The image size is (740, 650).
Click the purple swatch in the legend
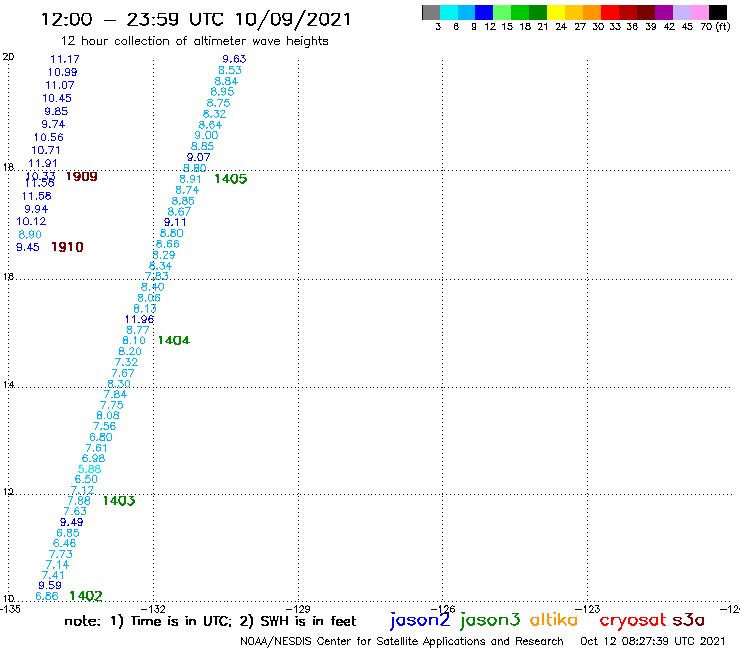(664, 12)
